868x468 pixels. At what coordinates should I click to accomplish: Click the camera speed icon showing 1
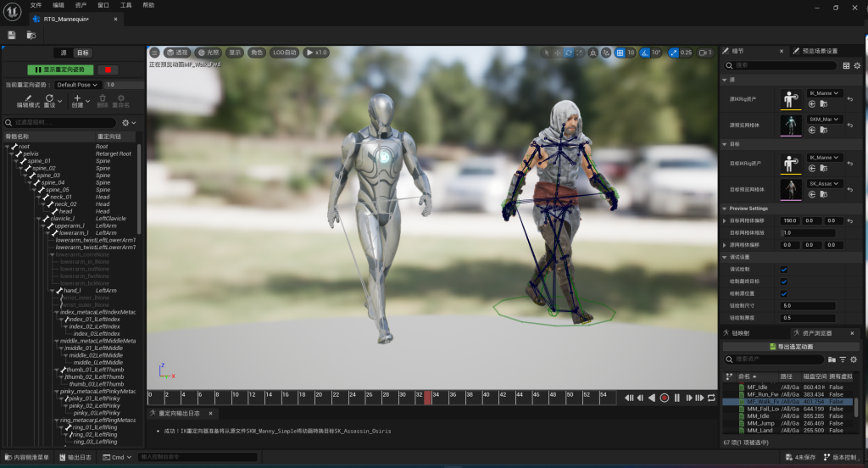pyautogui.click(x=705, y=53)
